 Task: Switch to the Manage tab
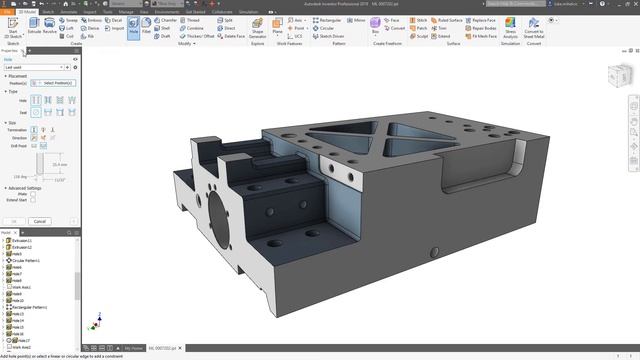[126, 12]
